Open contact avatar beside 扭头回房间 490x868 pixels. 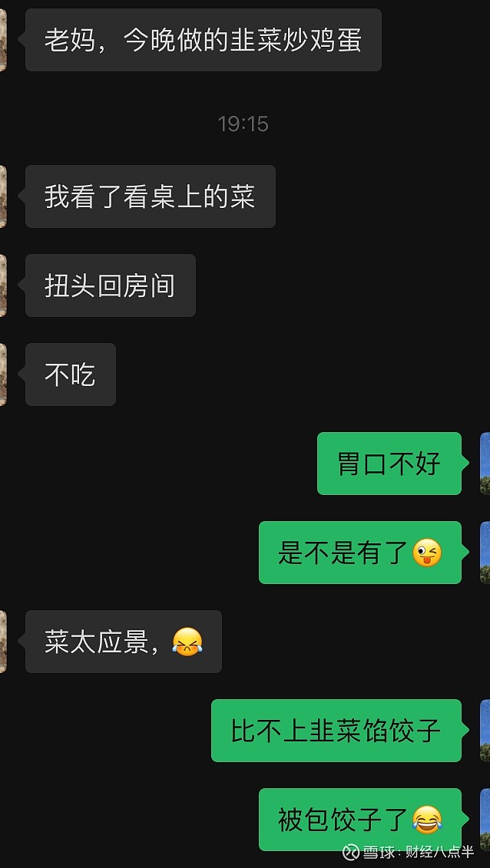[3, 285]
